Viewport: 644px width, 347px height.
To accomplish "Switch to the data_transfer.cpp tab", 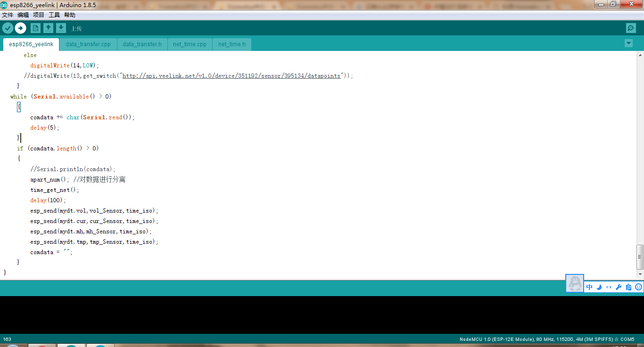I will pos(88,44).
